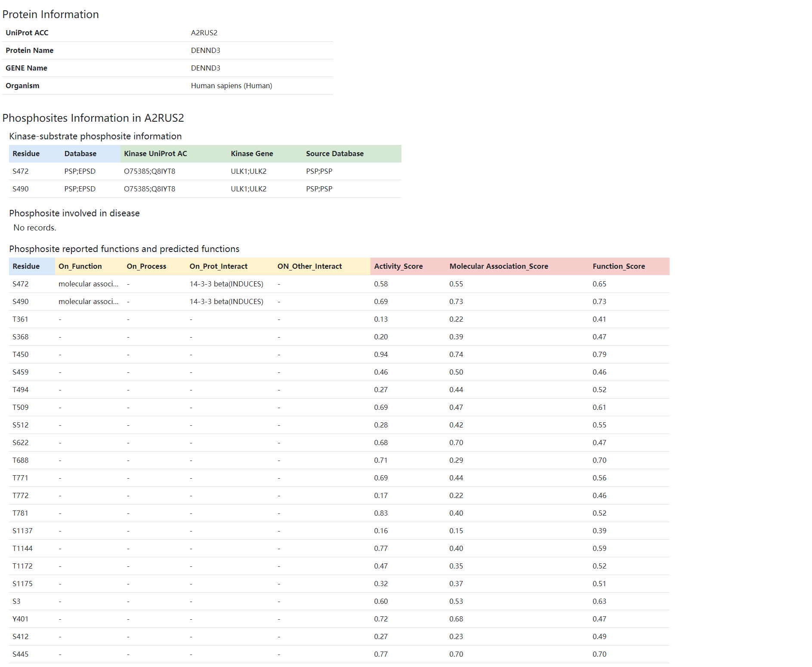Click the organism value Human sapiens (Human)

231,86
